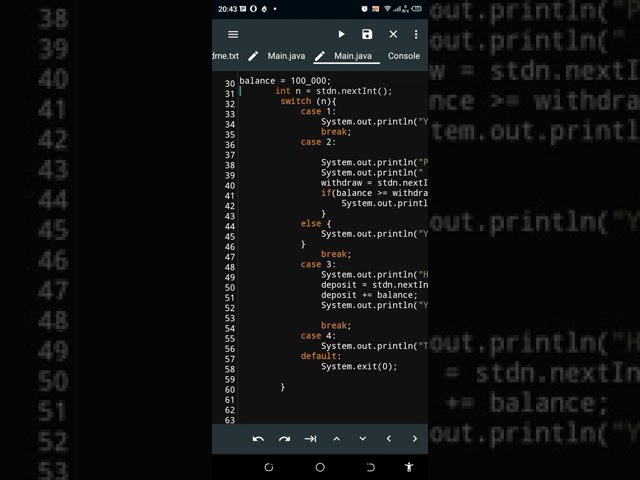Click the break statement on line 35
Image resolution: width=640 pixels, height=480 pixels.
[336, 132]
